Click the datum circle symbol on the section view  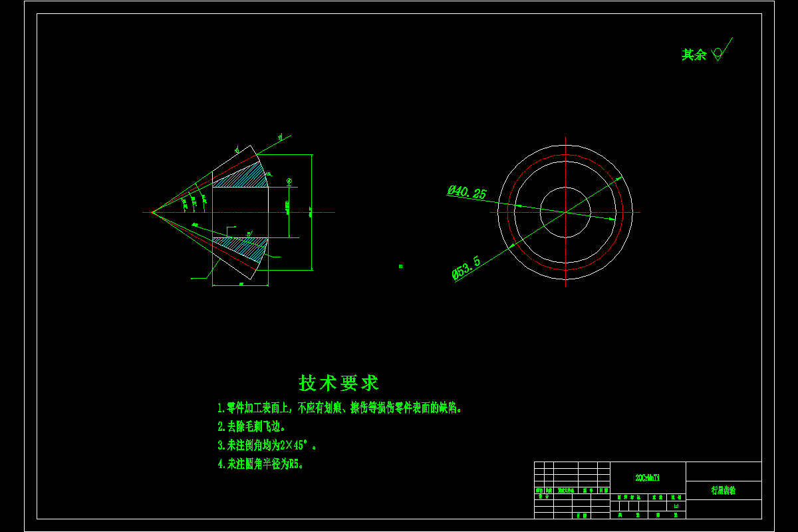(289, 181)
